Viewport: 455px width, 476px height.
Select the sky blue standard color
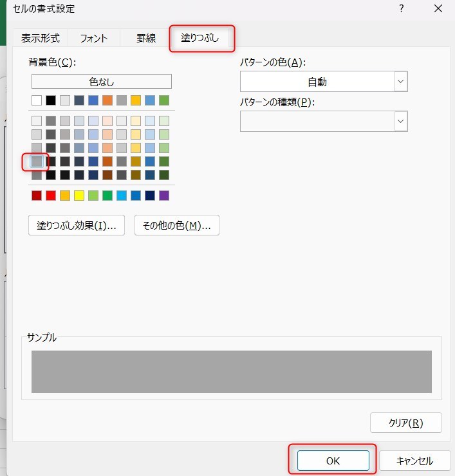pos(122,196)
